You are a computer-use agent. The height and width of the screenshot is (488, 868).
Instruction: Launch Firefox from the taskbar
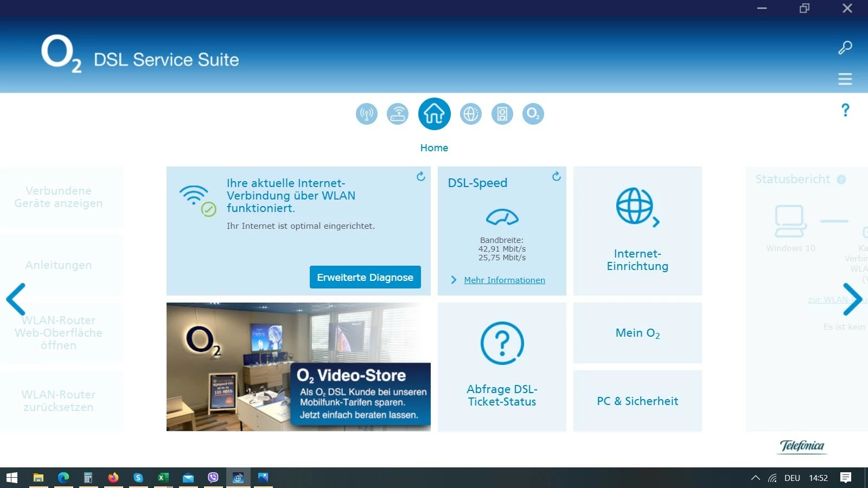(x=113, y=478)
